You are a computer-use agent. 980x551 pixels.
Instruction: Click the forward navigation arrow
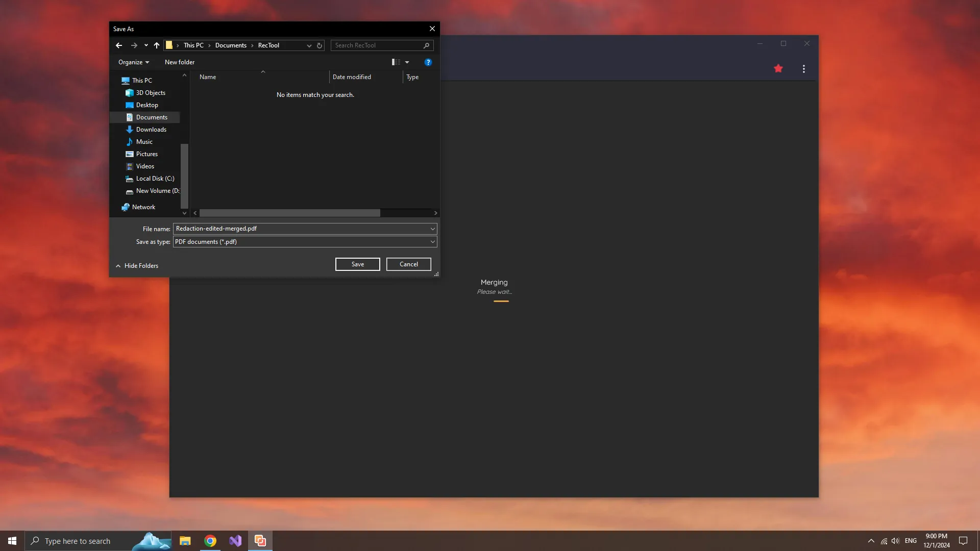(134, 45)
